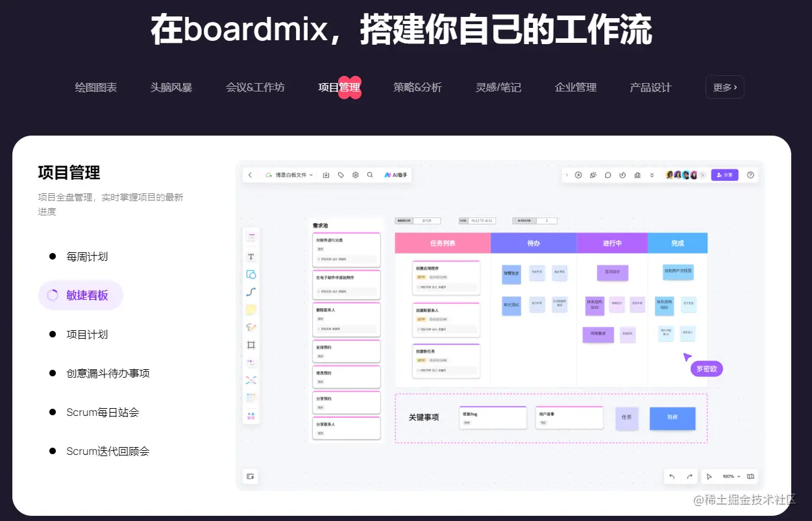Select the yellow sticky note tool
Viewport: 812px width, 521px height.
251,309
